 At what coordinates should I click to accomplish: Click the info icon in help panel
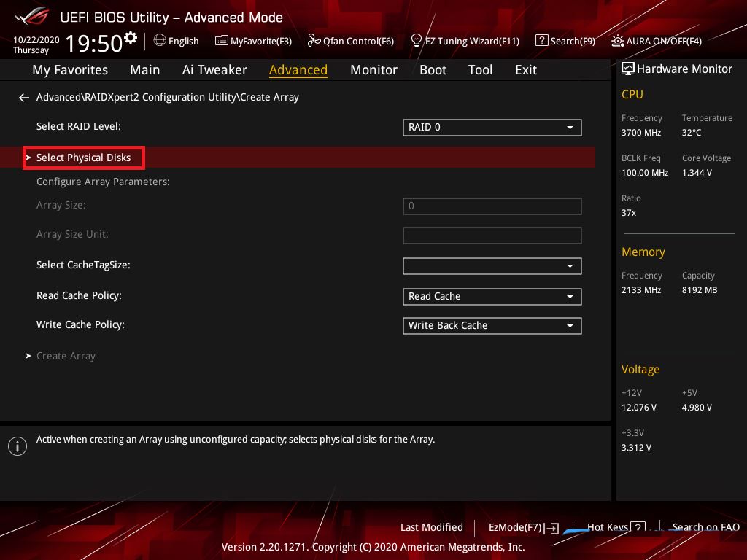(17, 446)
